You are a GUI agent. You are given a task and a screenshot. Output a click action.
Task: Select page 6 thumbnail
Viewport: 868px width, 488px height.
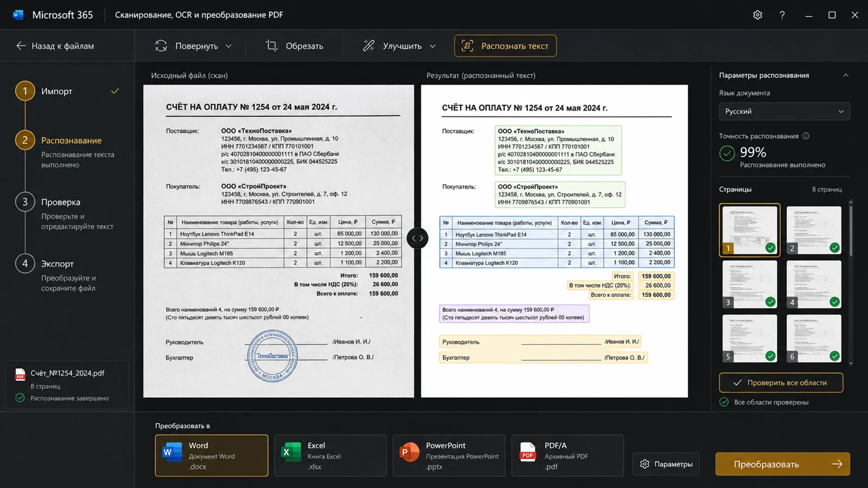click(814, 338)
